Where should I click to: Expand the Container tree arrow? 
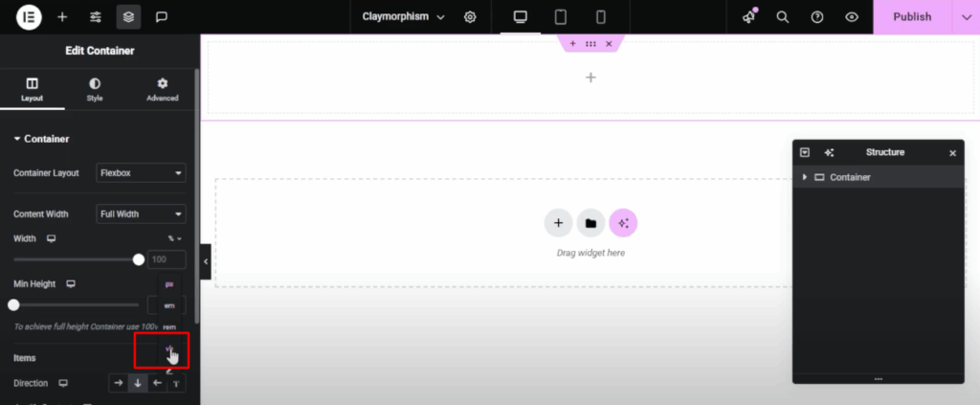(x=804, y=177)
